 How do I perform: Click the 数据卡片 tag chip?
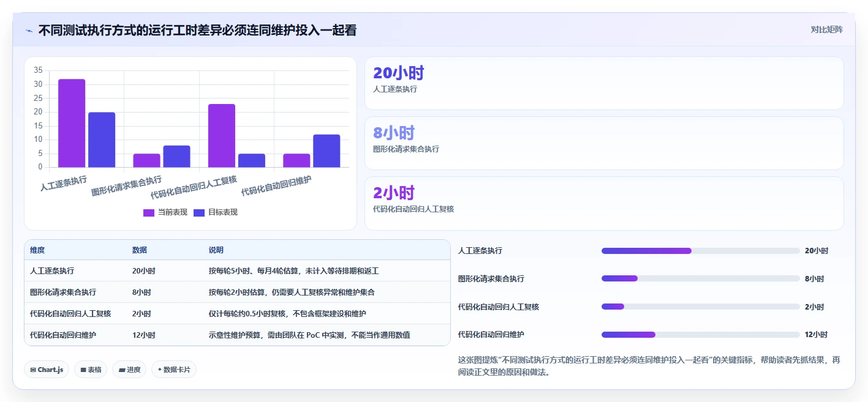(174, 370)
